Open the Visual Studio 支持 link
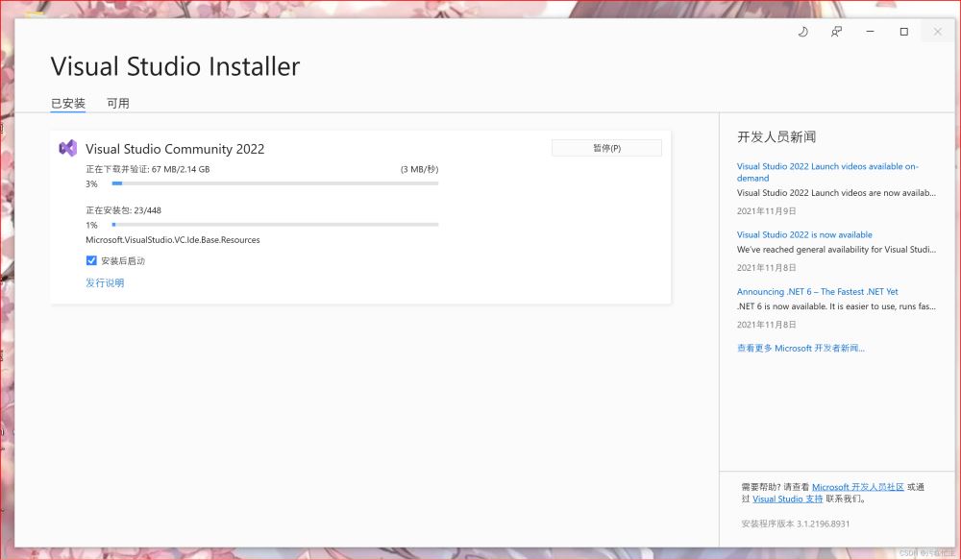Image resolution: width=961 pixels, height=560 pixels. click(x=787, y=499)
